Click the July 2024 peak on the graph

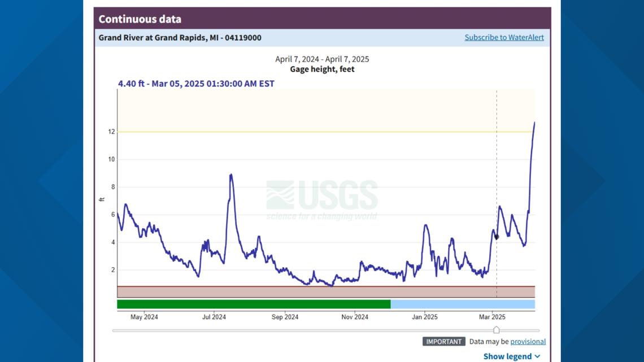230,175
